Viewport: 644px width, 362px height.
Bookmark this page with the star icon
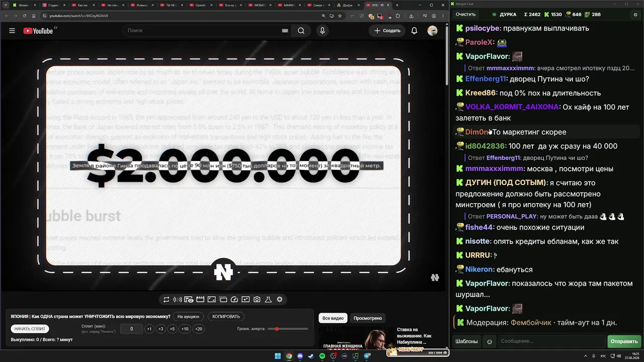(x=341, y=16)
